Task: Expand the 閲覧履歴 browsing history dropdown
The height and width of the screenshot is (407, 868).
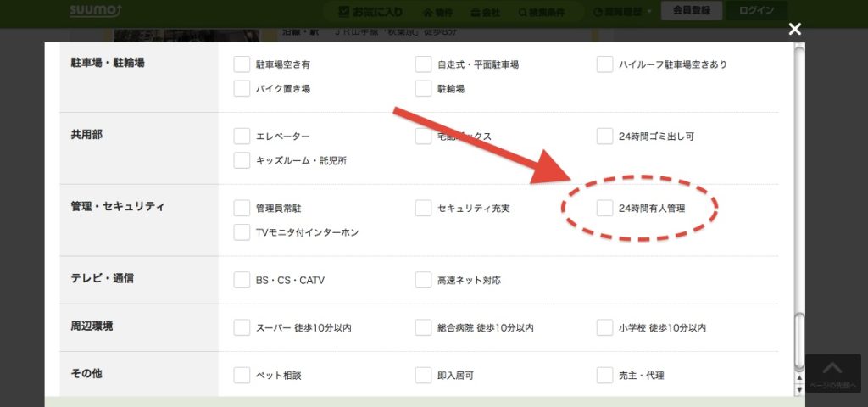Action: (x=622, y=12)
